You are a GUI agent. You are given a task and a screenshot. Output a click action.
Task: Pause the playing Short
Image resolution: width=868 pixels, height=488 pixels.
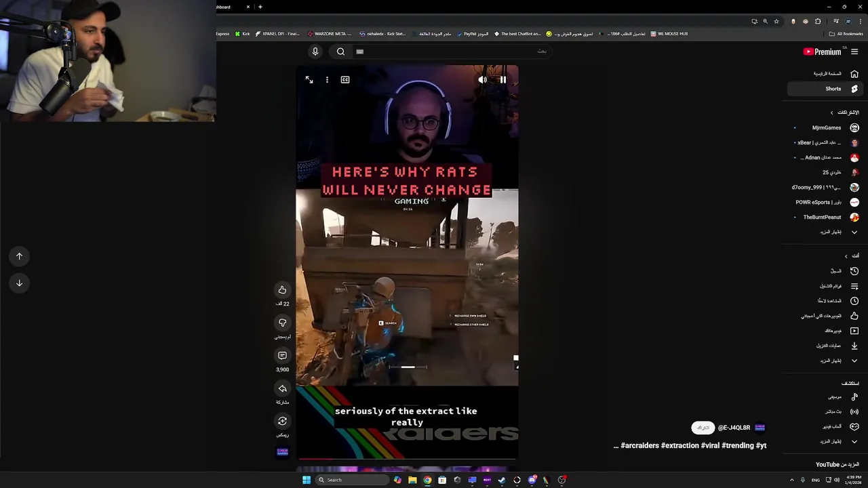pyautogui.click(x=503, y=80)
